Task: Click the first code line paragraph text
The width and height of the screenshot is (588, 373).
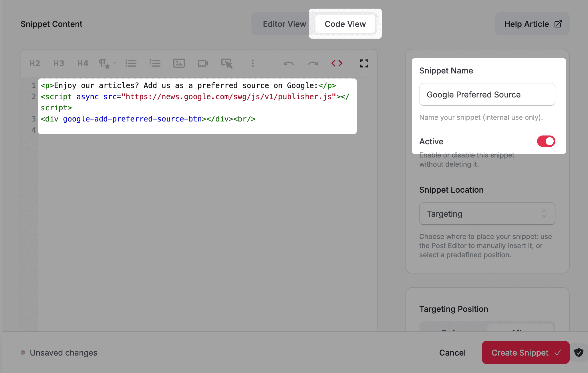Action: click(188, 85)
